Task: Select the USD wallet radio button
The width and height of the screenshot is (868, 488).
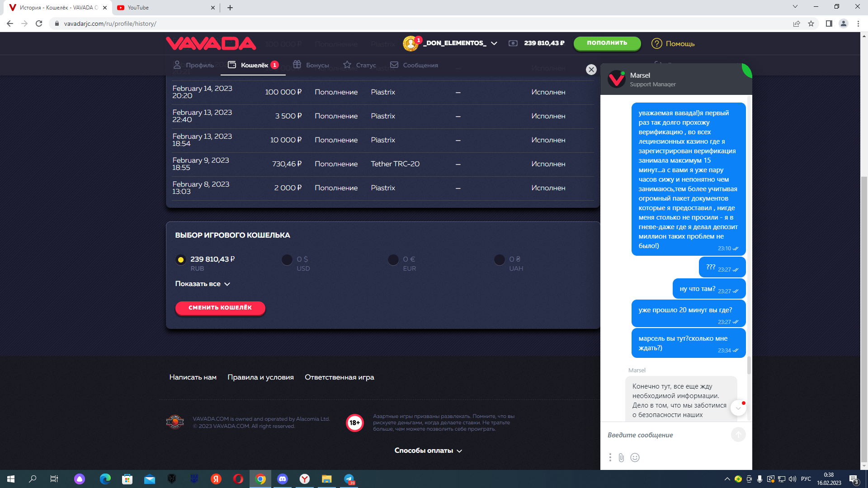Action: [x=287, y=260]
